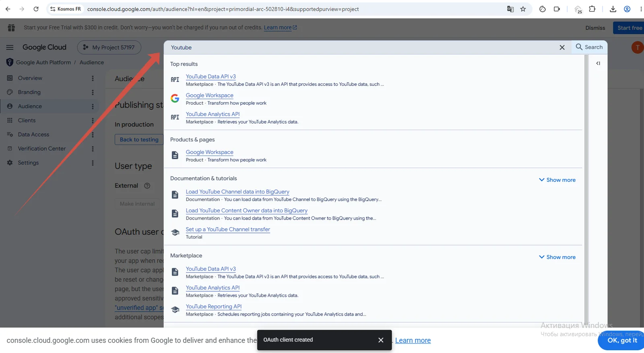Open YouTube Data API v3 in Marketplace section

click(211, 269)
